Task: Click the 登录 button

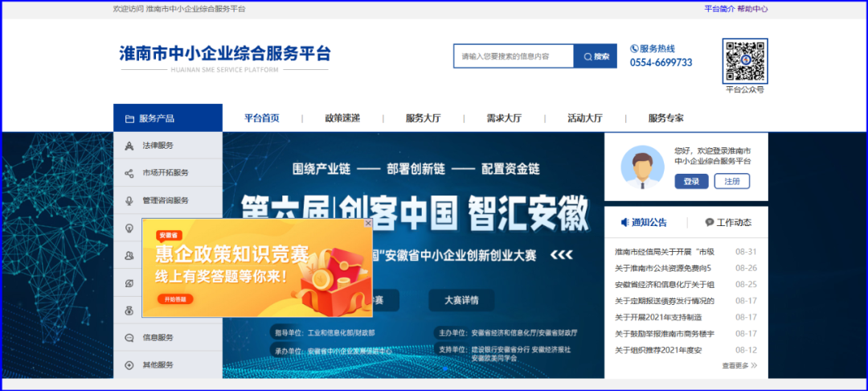Action: (x=691, y=181)
